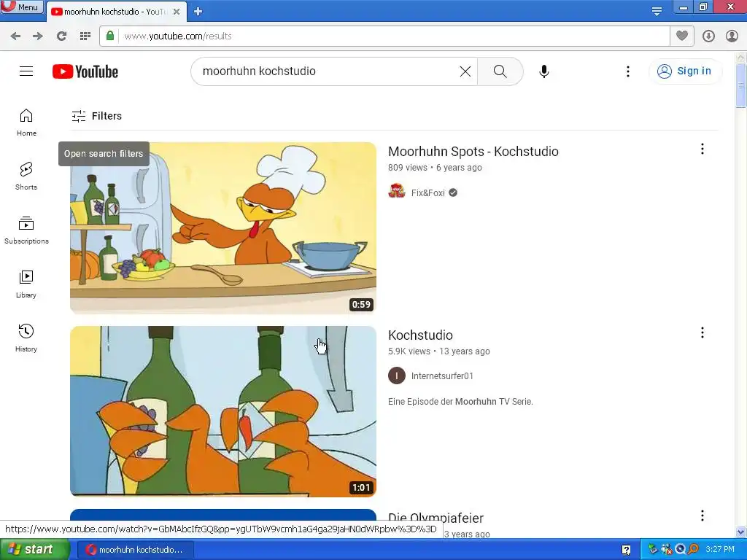Click the Fix&Foxi channel avatar
747x560 pixels.
pyautogui.click(x=397, y=192)
